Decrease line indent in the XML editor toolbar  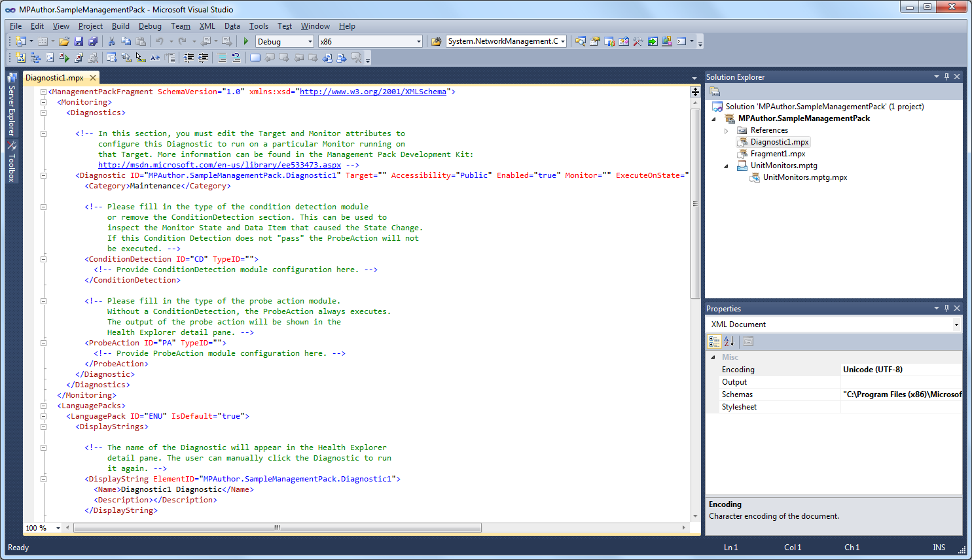tap(189, 58)
